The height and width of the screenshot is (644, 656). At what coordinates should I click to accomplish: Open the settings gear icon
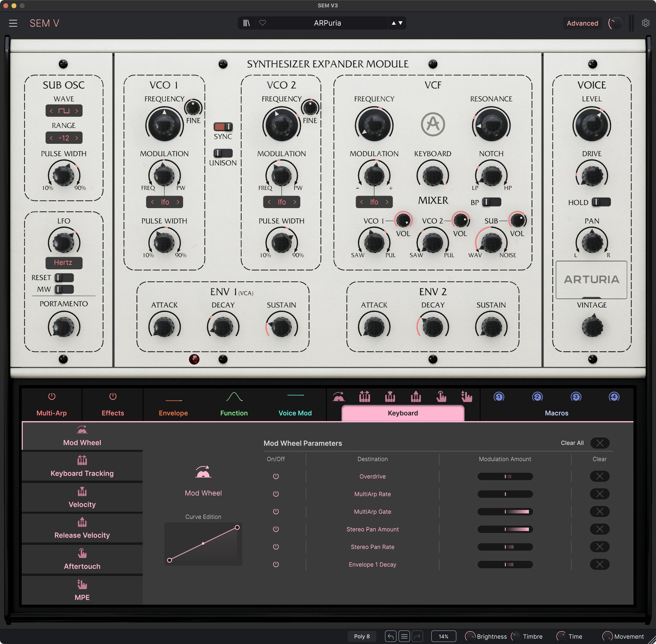[x=646, y=23]
